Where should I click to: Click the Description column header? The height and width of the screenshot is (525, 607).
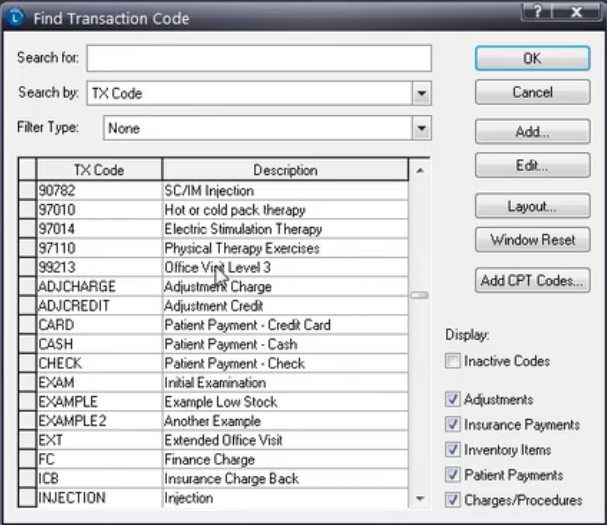tap(285, 170)
